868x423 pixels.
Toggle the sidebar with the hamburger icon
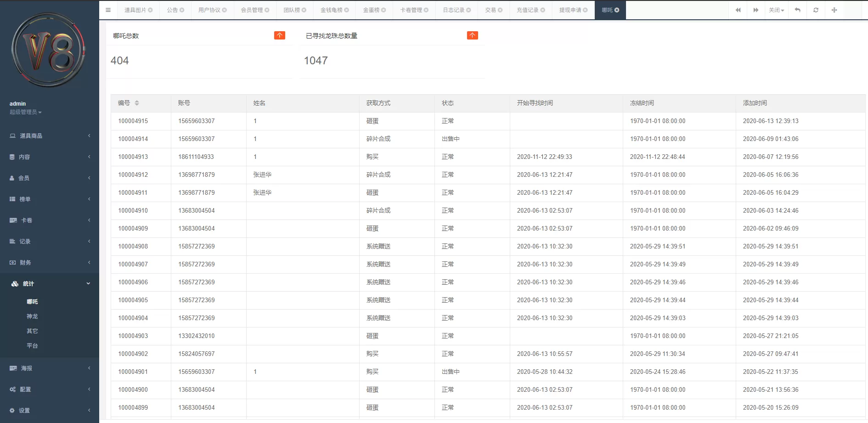coord(108,10)
